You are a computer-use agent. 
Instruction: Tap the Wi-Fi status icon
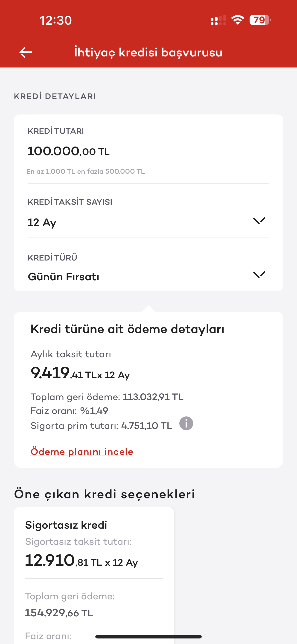pyautogui.click(x=238, y=20)
